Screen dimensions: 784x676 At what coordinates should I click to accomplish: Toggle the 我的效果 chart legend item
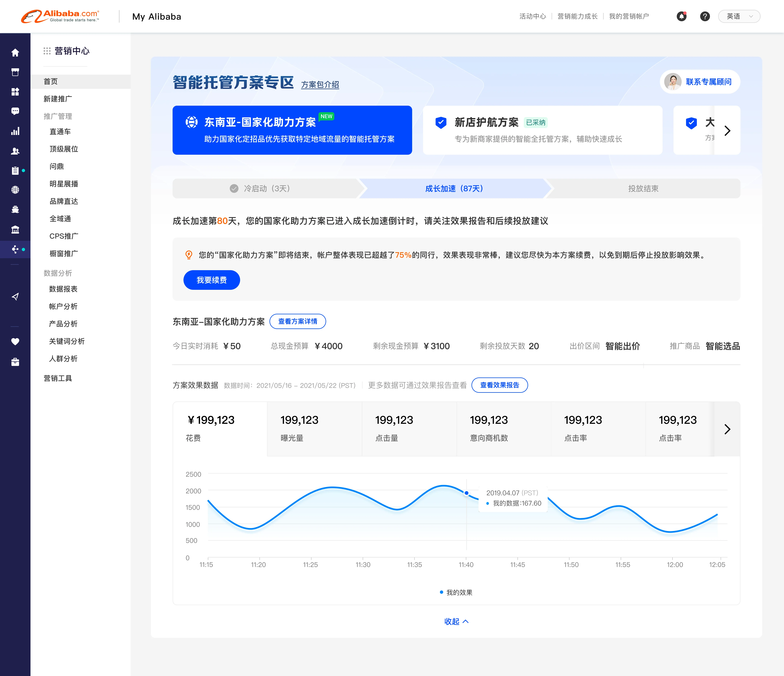[x=456, y=592]
